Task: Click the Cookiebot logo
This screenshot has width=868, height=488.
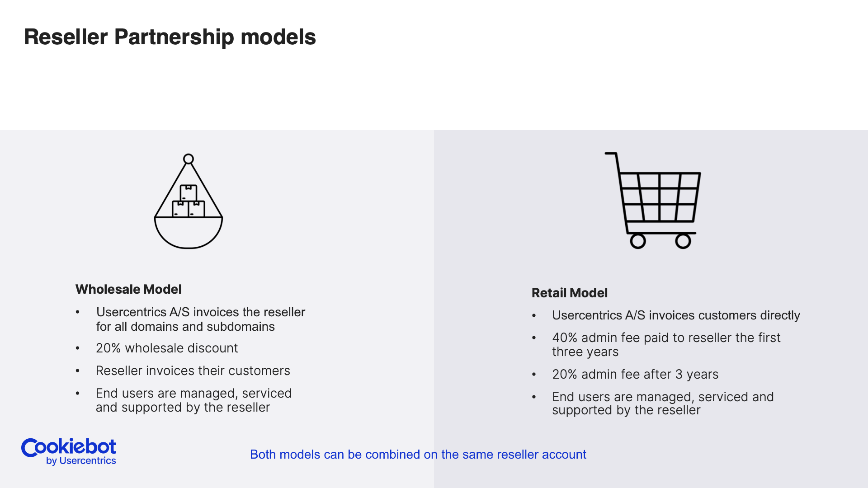Action: tap(69, 451)
